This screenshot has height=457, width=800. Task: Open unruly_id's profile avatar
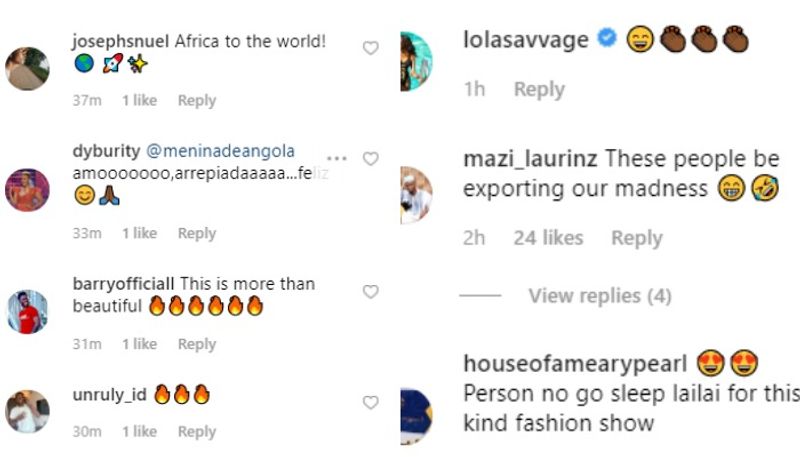(x=27, y=411)
